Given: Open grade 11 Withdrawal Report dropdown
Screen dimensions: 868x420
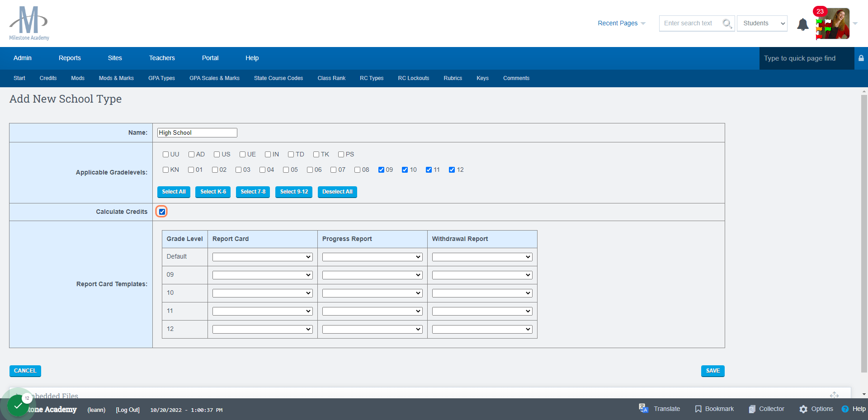Looking at the screenshot, I should click(x=482, y=311).
